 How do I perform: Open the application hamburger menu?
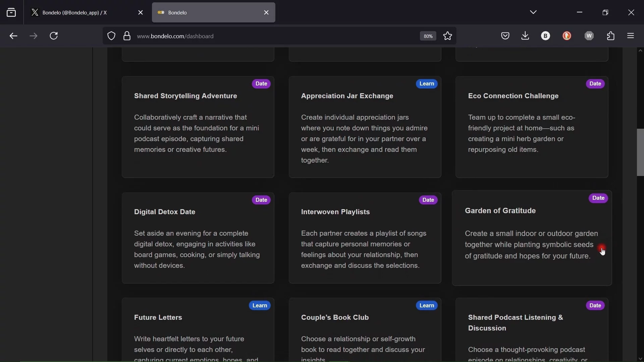[631, 36]
